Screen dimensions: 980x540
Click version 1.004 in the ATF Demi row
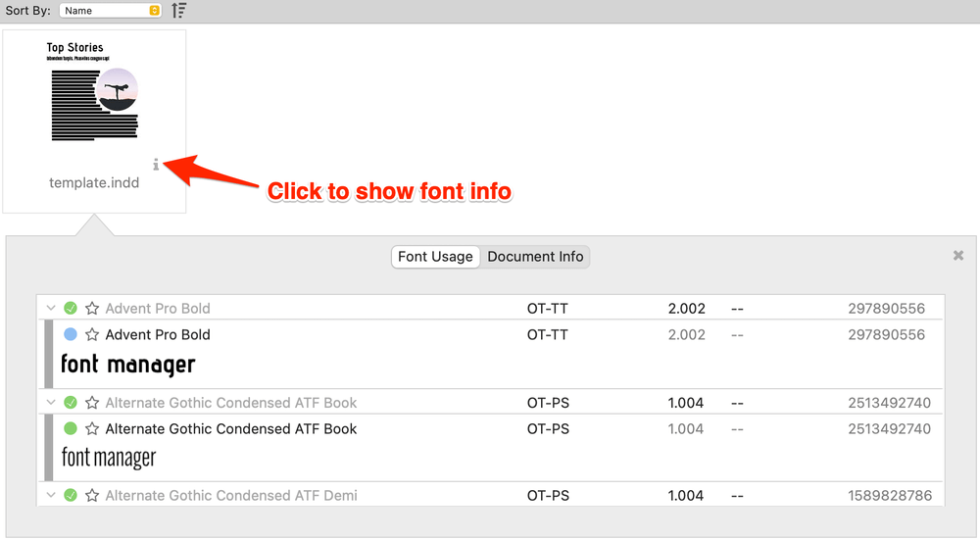pos(686,496)
